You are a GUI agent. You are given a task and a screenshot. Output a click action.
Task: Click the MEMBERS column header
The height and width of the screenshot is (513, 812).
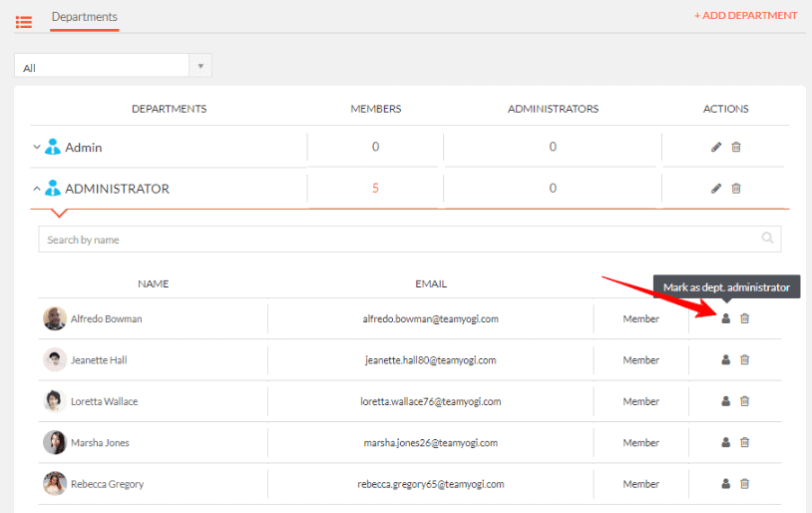tap(375, 109)
